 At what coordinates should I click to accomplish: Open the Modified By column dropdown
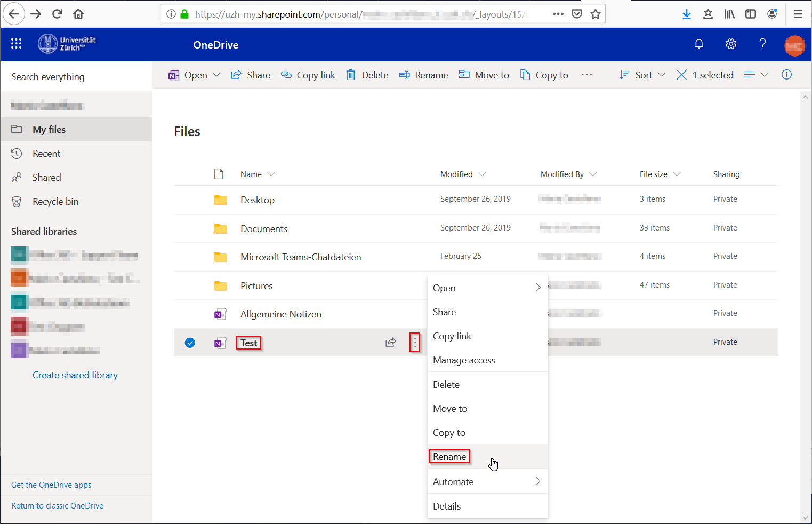click(593, 174)
